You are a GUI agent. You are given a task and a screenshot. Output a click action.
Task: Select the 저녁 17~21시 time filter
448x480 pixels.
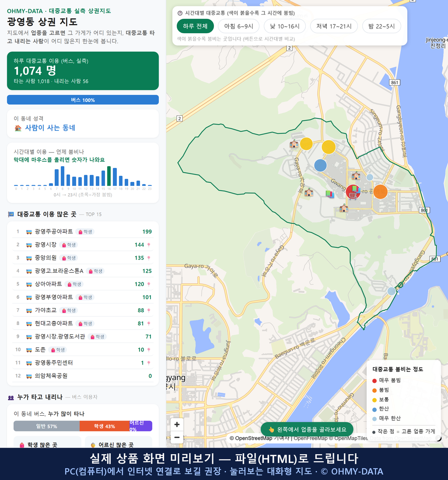pyautogui.click(x=334, y=26)
